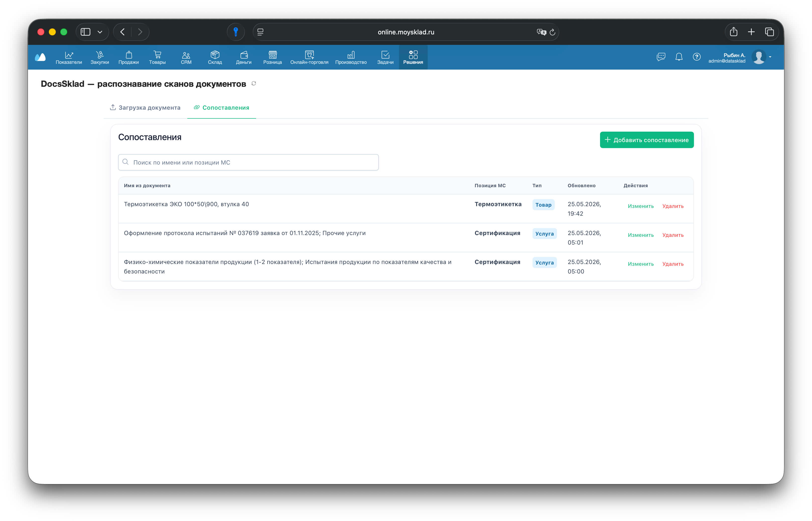Switch to Загрузка документа tab

145,108
